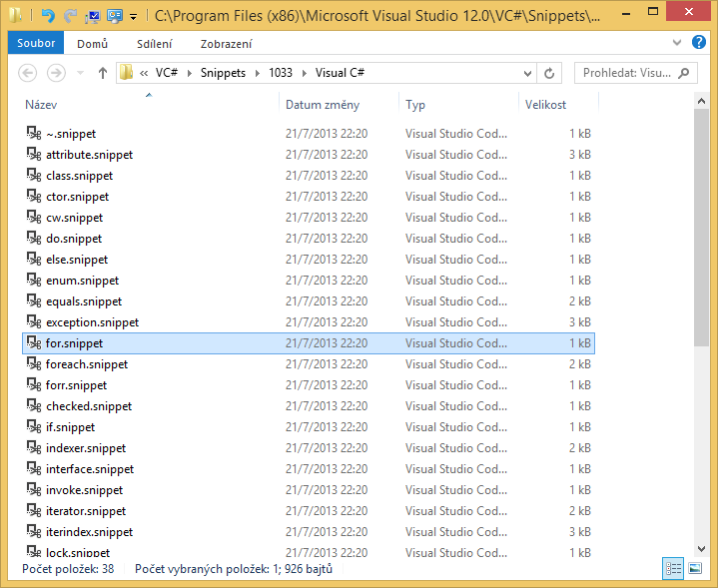Go up one folder level

[103, 73]
